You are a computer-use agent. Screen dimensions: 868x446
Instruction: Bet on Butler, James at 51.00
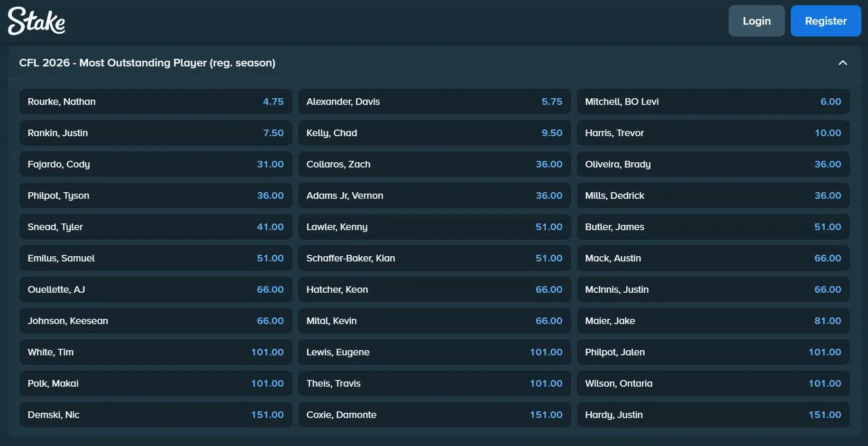(x=713, y=227)
